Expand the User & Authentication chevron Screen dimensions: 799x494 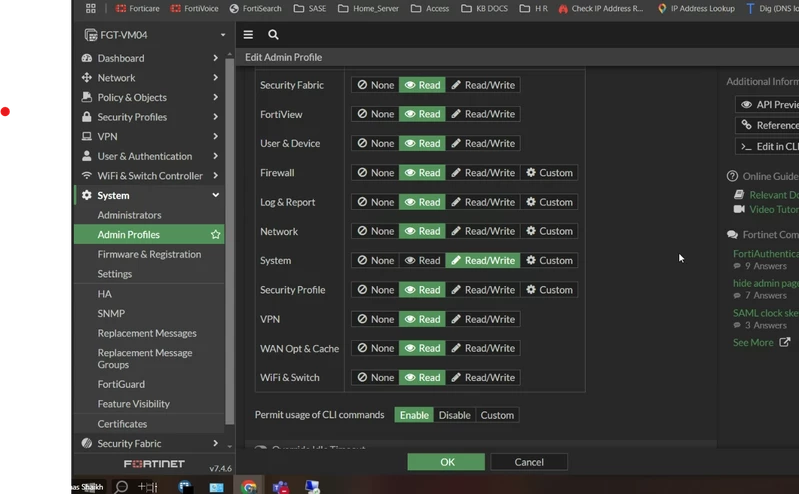point(216,156)
